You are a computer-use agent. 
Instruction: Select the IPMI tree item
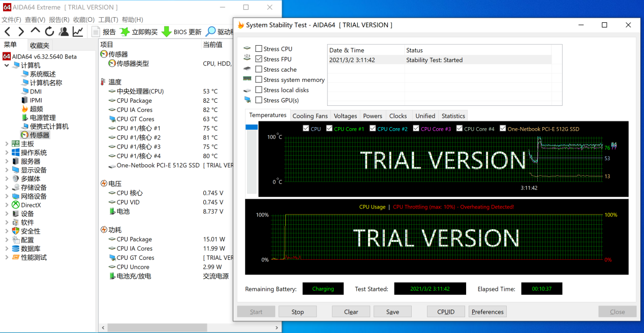point(32,100)
